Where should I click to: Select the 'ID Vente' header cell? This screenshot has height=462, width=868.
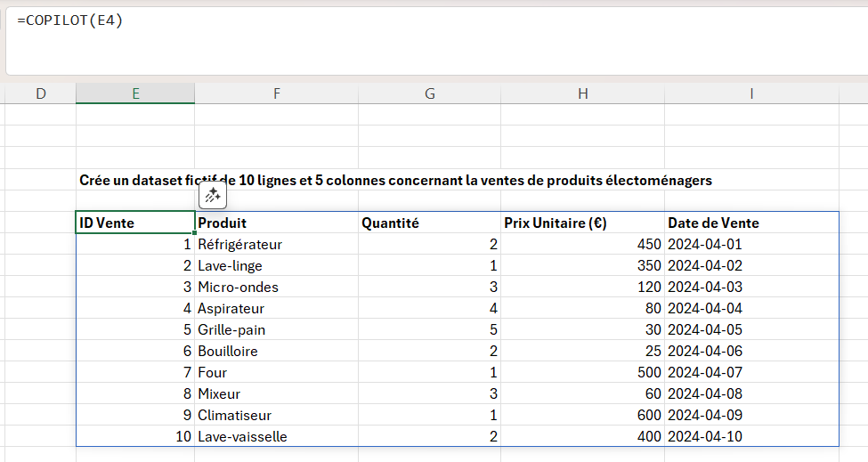134,223
